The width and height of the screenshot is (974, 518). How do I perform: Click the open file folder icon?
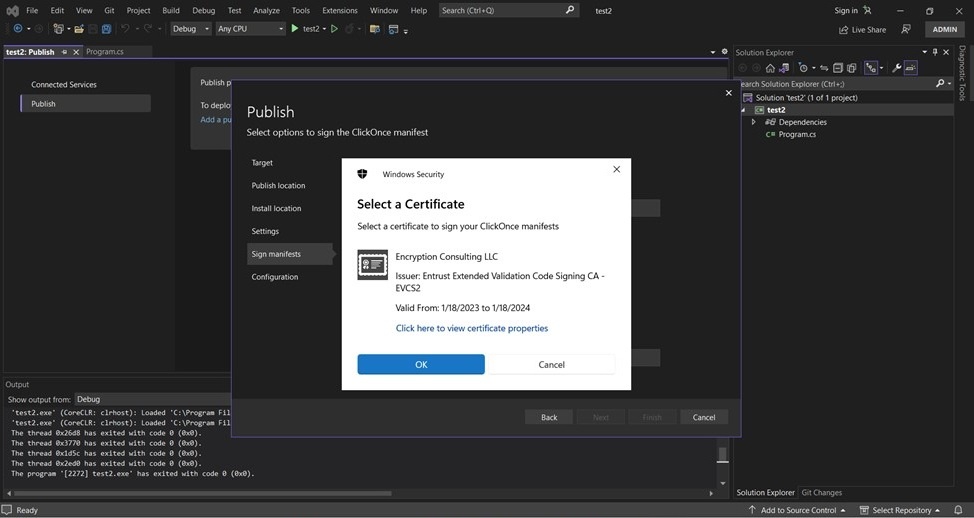click(79, 29)
